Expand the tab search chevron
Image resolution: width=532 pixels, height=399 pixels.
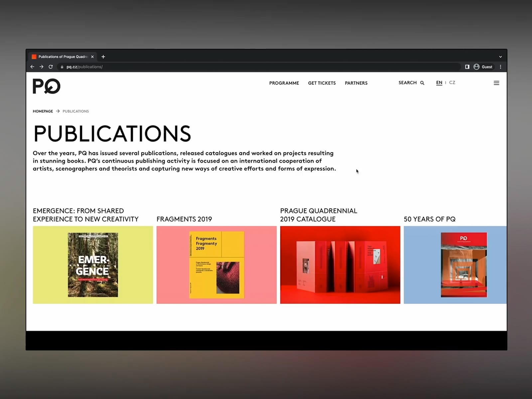(x=500, y=57)
